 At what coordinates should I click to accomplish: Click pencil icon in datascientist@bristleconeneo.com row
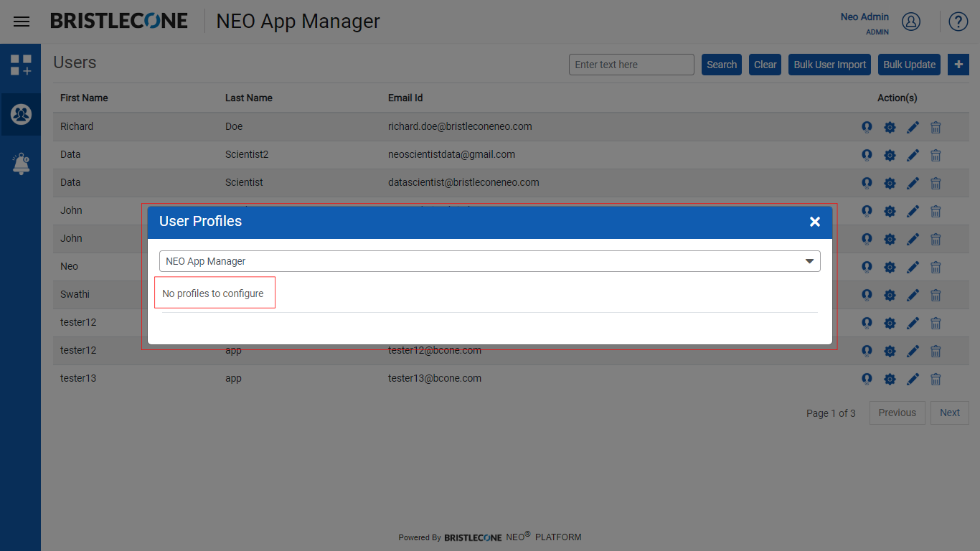[x=913, y=183]
